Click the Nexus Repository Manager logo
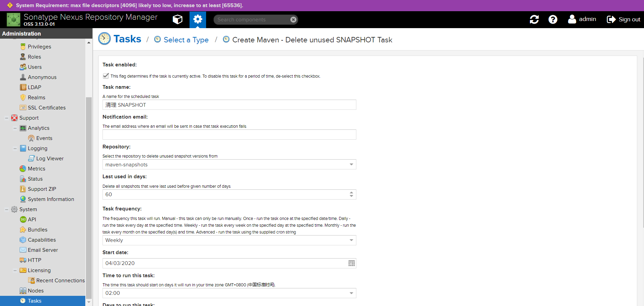644x306 pixels. (x=14, y=20)
